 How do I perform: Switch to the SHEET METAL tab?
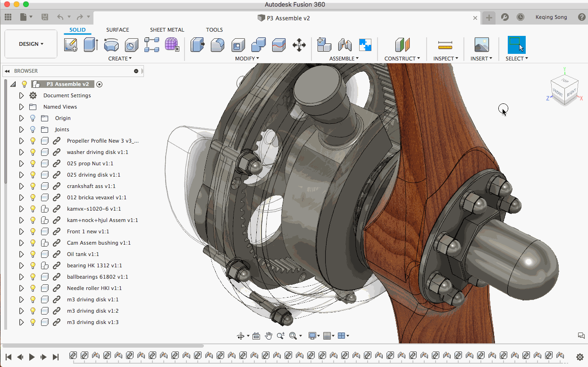point(167,30)
